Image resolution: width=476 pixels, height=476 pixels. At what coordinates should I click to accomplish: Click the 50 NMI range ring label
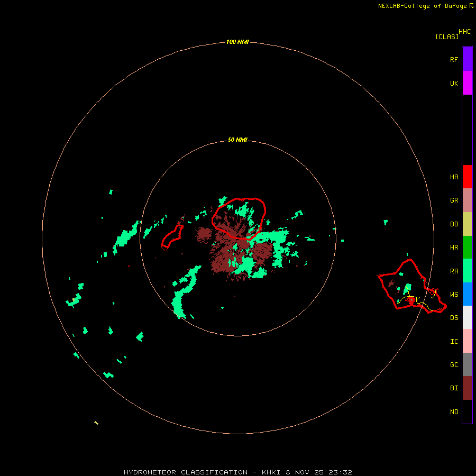pyautogui.click(x=237, y=140)
